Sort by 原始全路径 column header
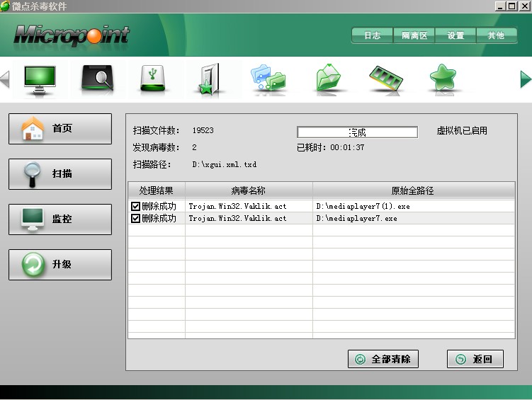The width and height of the screenshot is (532, 400). click(413, 190)
